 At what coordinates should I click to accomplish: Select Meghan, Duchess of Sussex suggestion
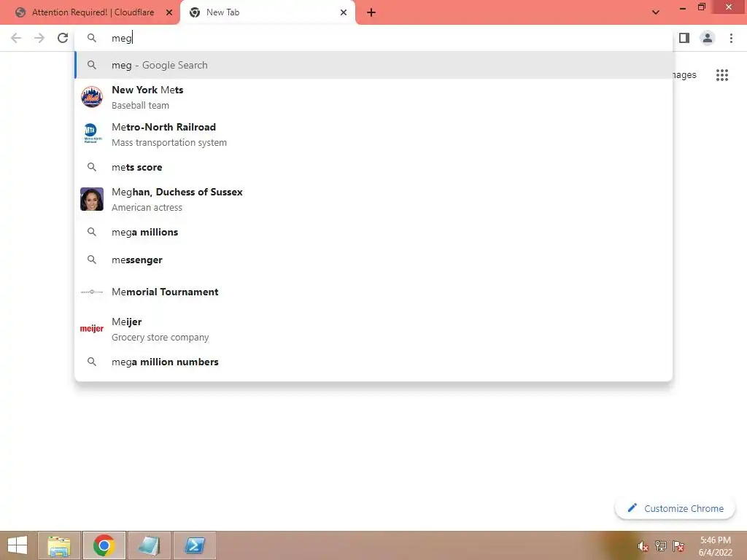click(373, 199)
